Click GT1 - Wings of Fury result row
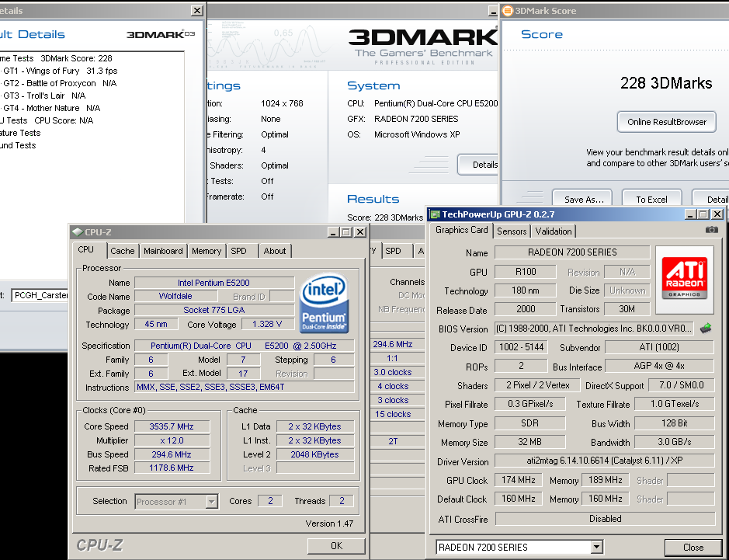Viewport: 729px width, 560px height. (x=60, y=71)
